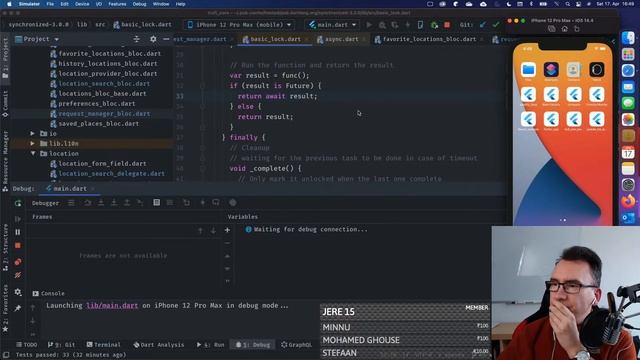This screenshot has width=640, height=360.
Task: Move to previous frame with up arrow
Action: [200, 231]
